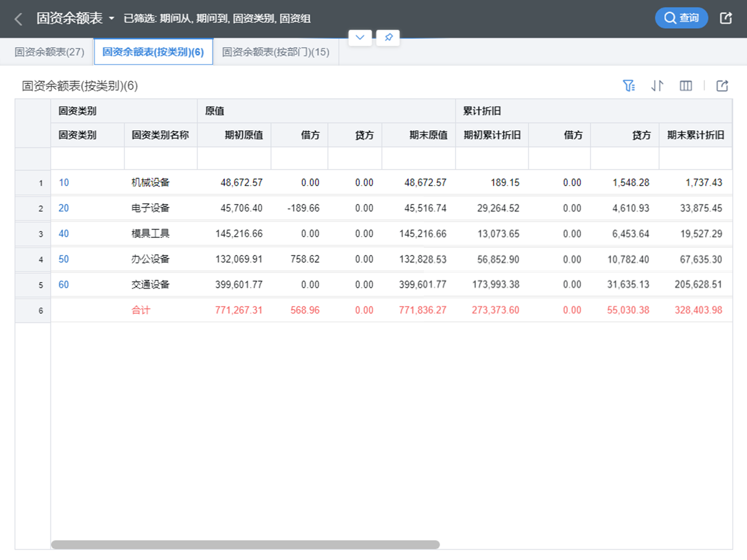The image size is (747, 560).
Task: Select row number 1
Action: [x=33, y=183]
